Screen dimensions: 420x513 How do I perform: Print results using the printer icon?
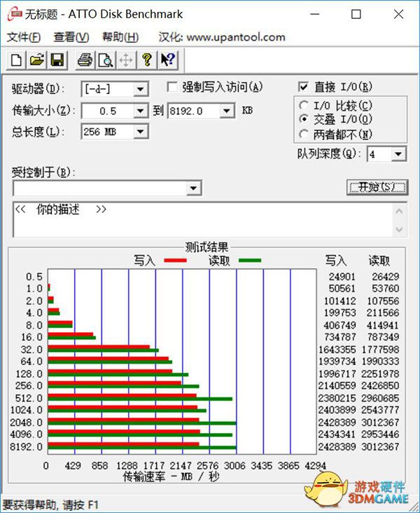85,60
